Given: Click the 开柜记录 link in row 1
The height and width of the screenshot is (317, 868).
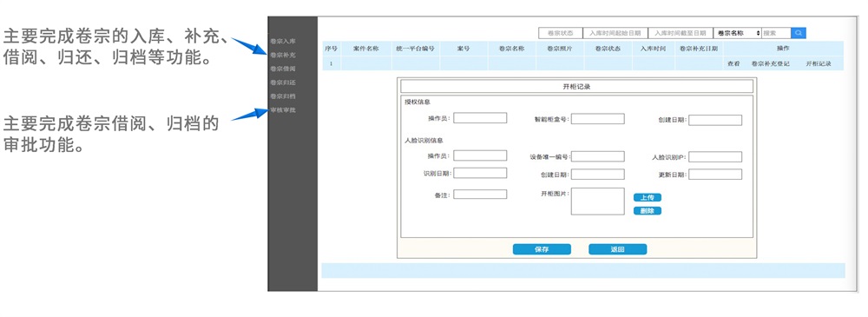Looking at the screenshot, I should point(819,63).
